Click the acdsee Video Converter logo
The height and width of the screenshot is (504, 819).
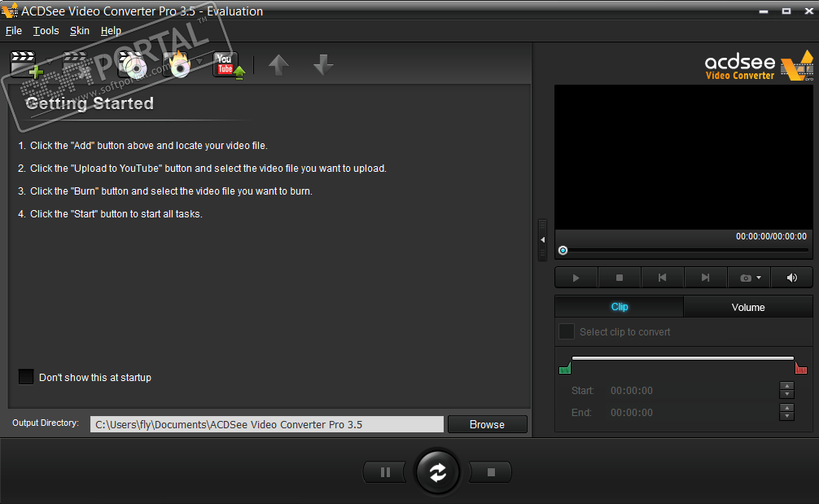pyautogui.click(x=759, y=66)
